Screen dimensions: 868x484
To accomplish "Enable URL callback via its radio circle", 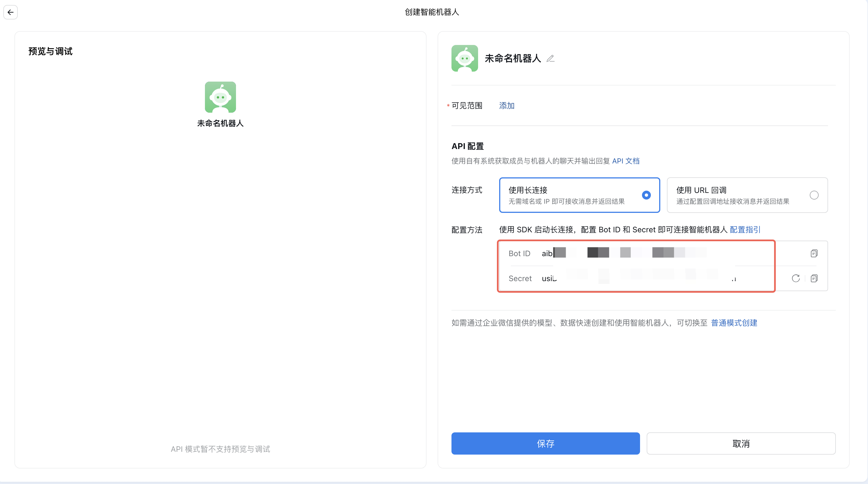I will 814,195.
